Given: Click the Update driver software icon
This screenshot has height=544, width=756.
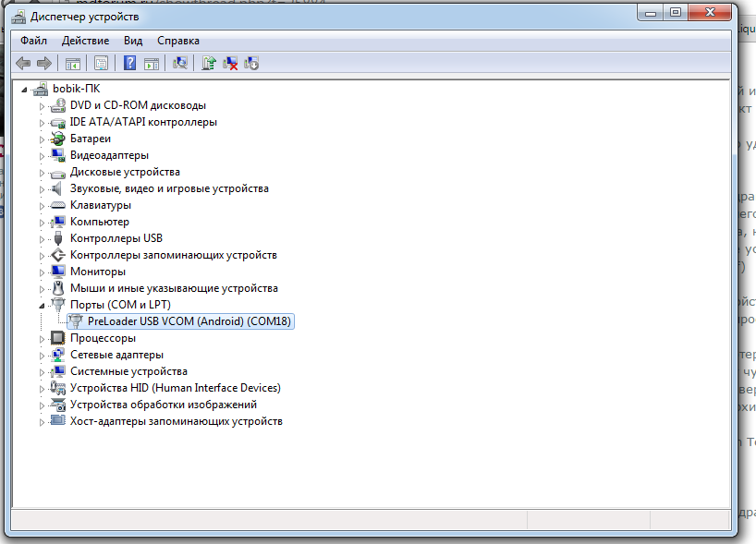Looking at the screenshot, I should point(209,63).
